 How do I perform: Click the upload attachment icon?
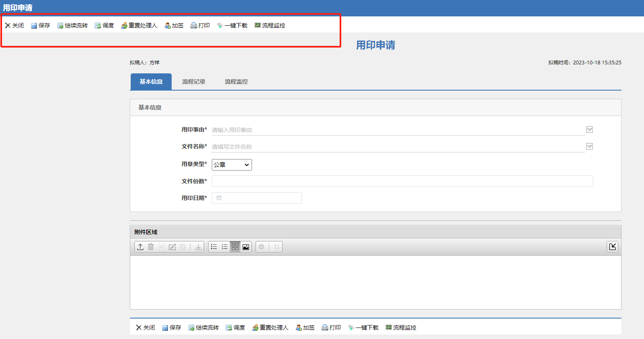pos(140,247)
